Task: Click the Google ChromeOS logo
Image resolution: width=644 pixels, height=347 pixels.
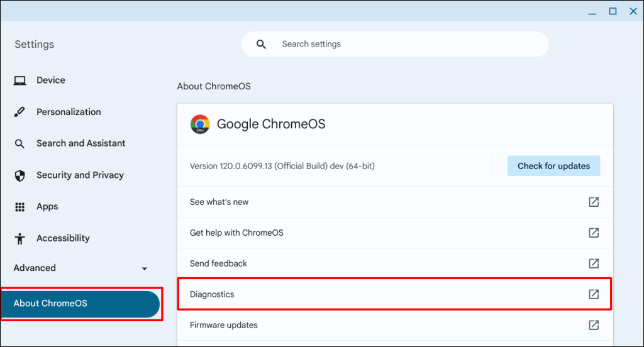Action: click(200, 124)
